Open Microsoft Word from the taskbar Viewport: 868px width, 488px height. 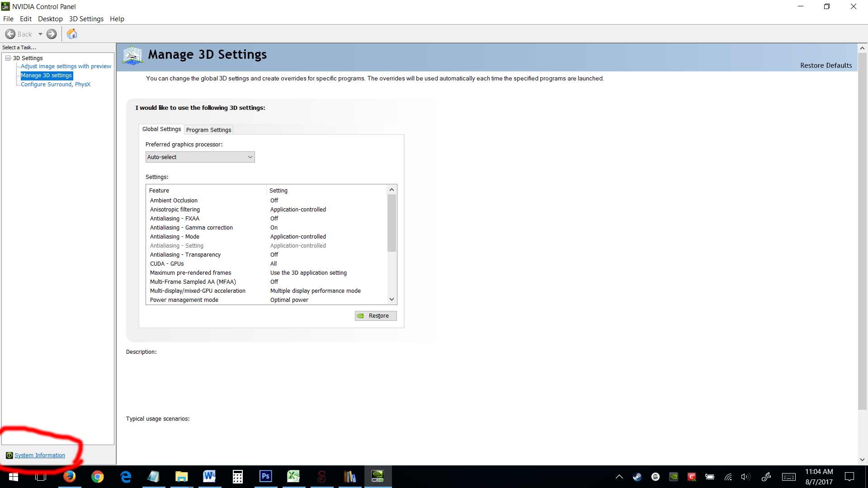click(x=209, y=477)
